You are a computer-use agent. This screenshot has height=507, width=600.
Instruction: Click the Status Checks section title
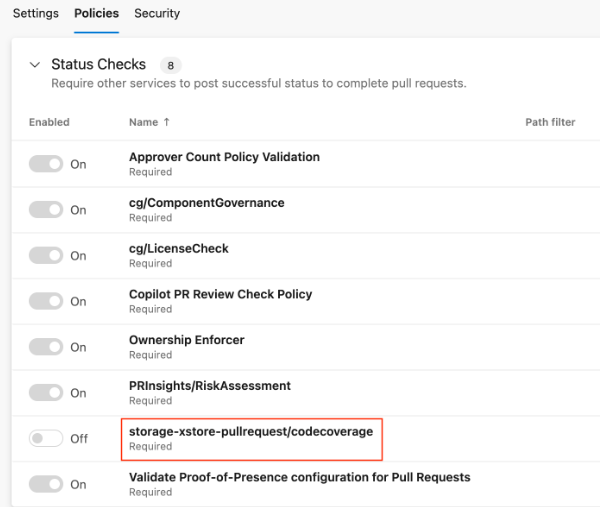pyautogui.click(x=98, y=65)
